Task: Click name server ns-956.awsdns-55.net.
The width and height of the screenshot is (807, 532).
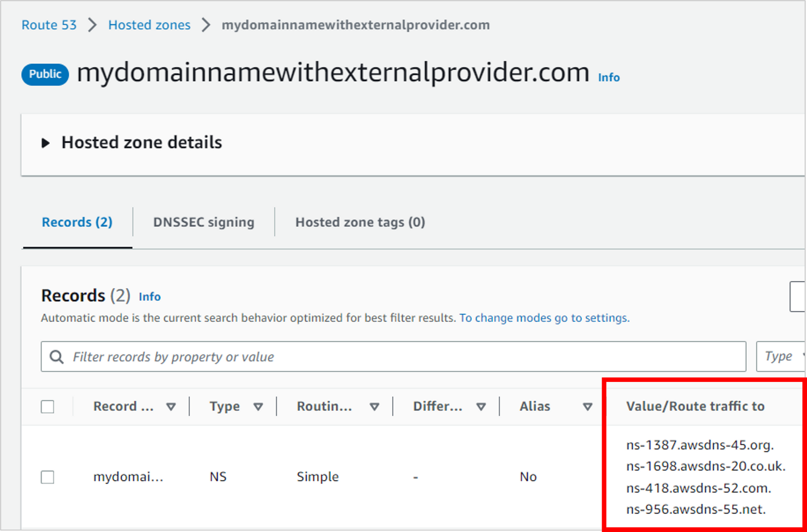Action: (x=696, y=509)
